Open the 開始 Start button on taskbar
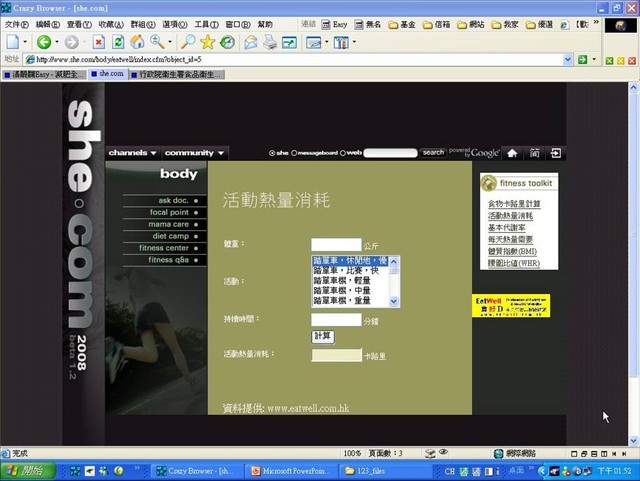 coord(28,471)
